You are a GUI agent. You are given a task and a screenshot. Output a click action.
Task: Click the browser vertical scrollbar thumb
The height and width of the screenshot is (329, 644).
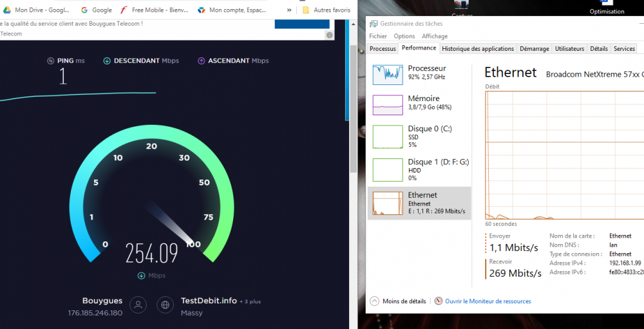(x=353, y=109)
